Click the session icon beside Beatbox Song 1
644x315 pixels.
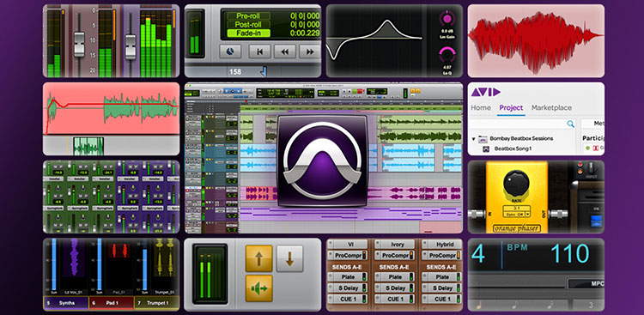(x=485, y=148)
